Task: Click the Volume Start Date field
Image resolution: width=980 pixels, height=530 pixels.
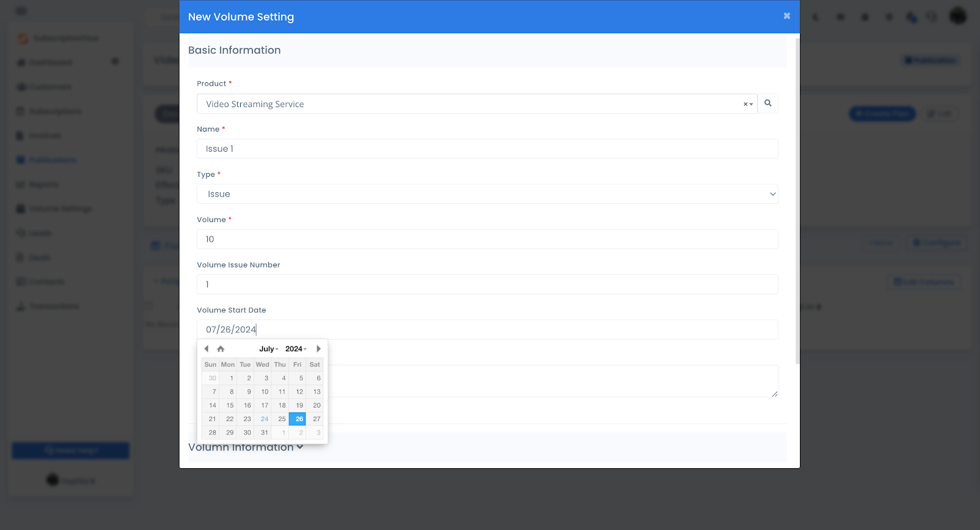Action: tap(487, 330)
